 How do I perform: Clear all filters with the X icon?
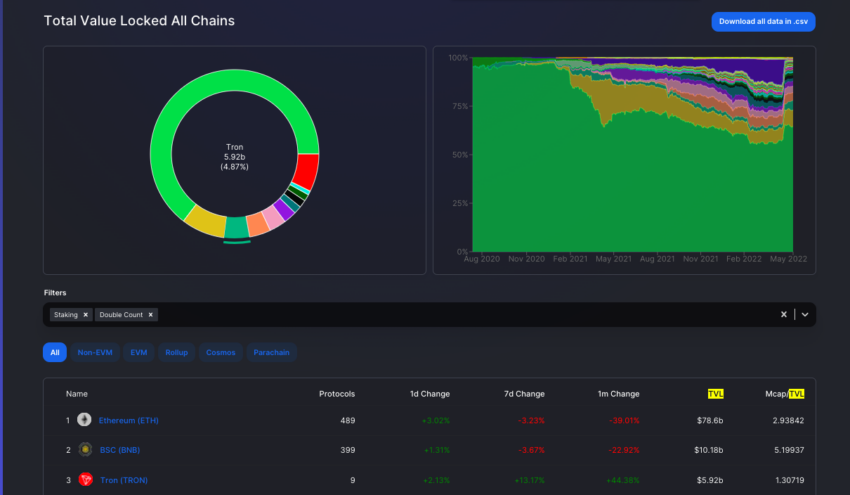coord(784,314)
